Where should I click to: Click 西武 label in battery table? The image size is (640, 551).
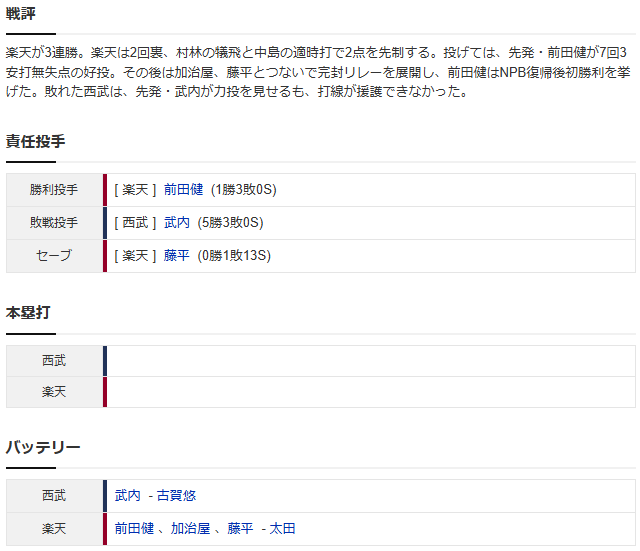point(54,495)
